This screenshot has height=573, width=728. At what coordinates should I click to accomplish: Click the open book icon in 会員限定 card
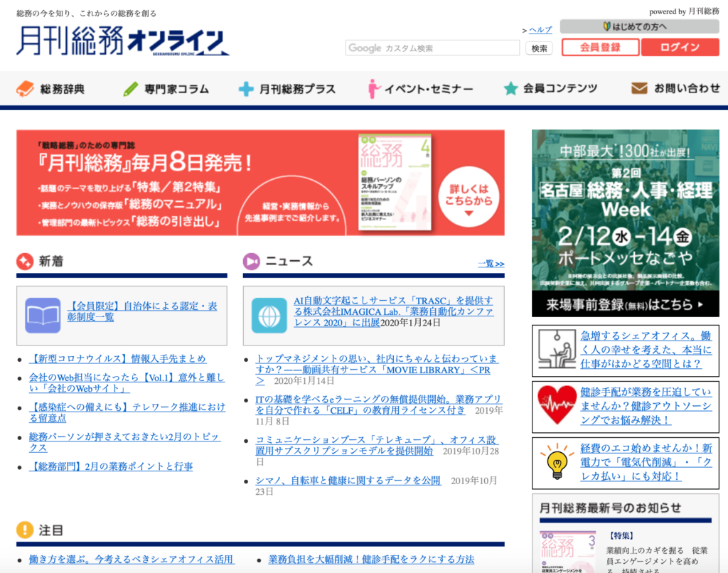pyautogui.click(x=43, y=315)
